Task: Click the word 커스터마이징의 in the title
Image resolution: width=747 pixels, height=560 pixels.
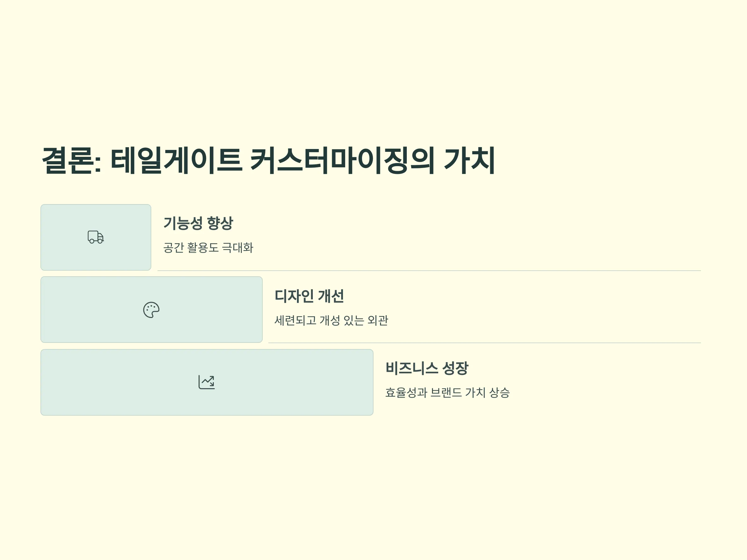Action: pos(342,160)
